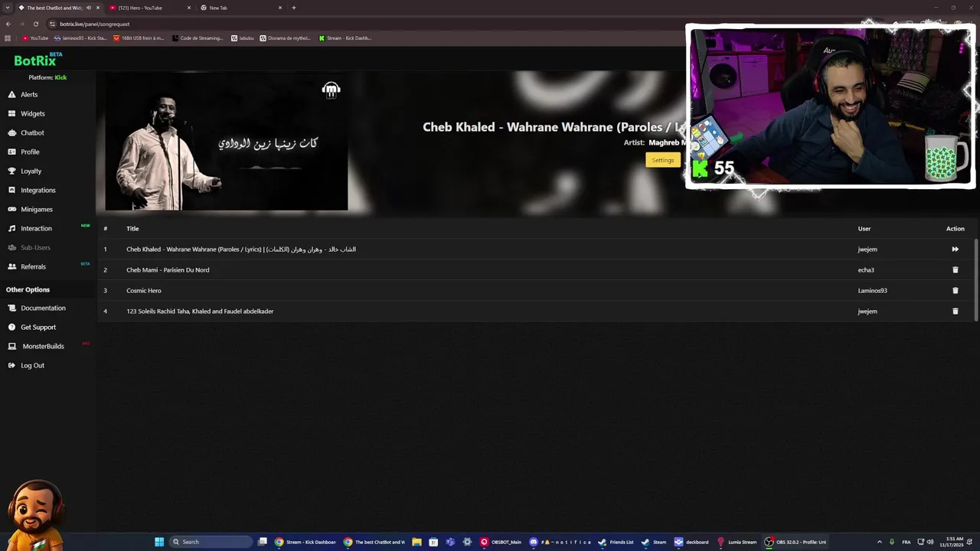Click the Cheb Khaled video thumbnail
The height and width of the screenshot is (551, 980).
[x=227, y=142]
